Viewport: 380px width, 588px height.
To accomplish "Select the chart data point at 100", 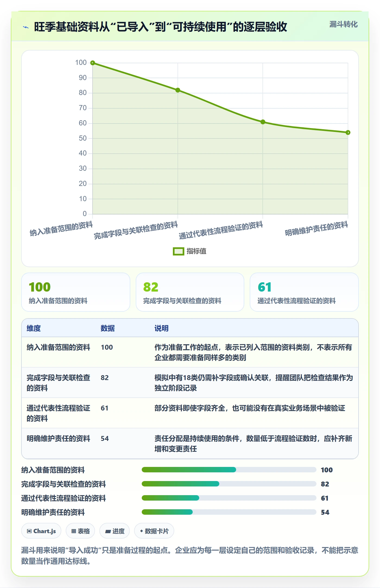I will click(x=93, y=63).
